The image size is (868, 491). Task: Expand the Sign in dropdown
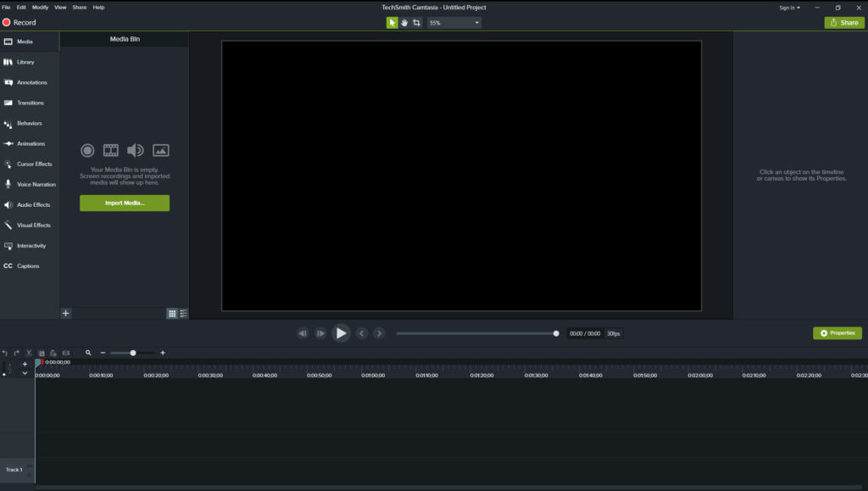click(x=789, y=8)
